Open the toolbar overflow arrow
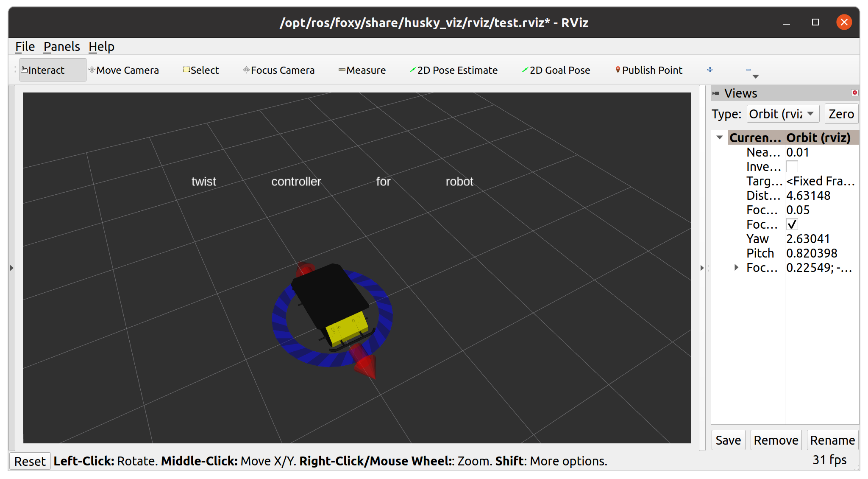This screenshot has height=479, width=868. pyautogui.click(x=756, y=76)
